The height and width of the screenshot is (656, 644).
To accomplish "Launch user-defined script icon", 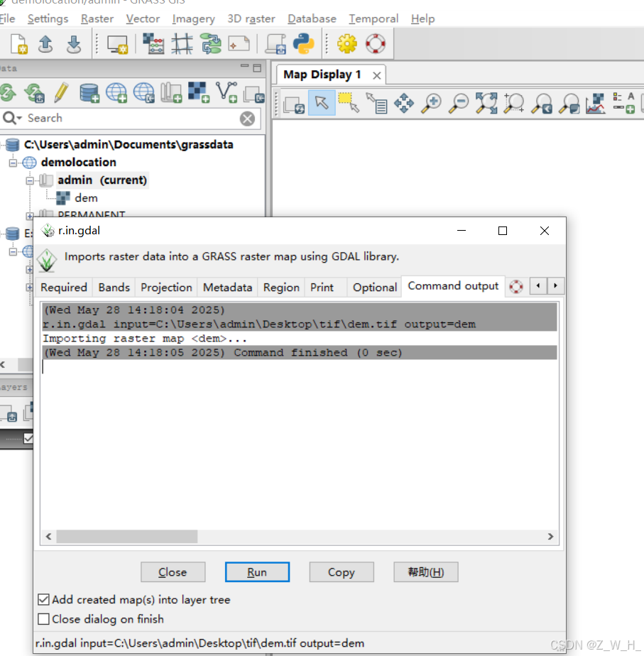I will pos(276,44).
